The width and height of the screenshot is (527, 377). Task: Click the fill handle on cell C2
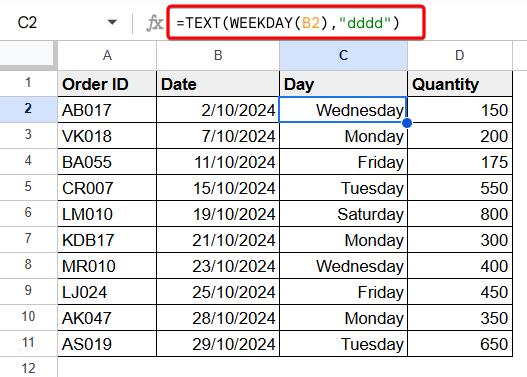pos(407,123)
